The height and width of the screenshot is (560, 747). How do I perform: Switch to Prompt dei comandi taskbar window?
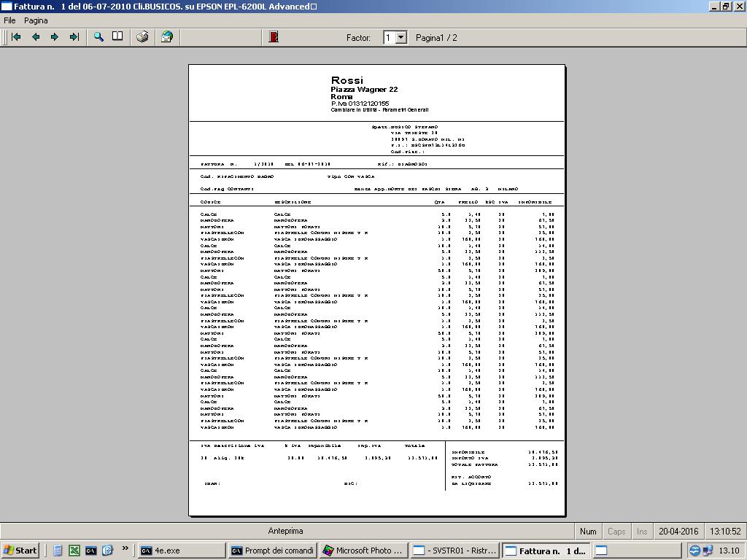(273, 551)
